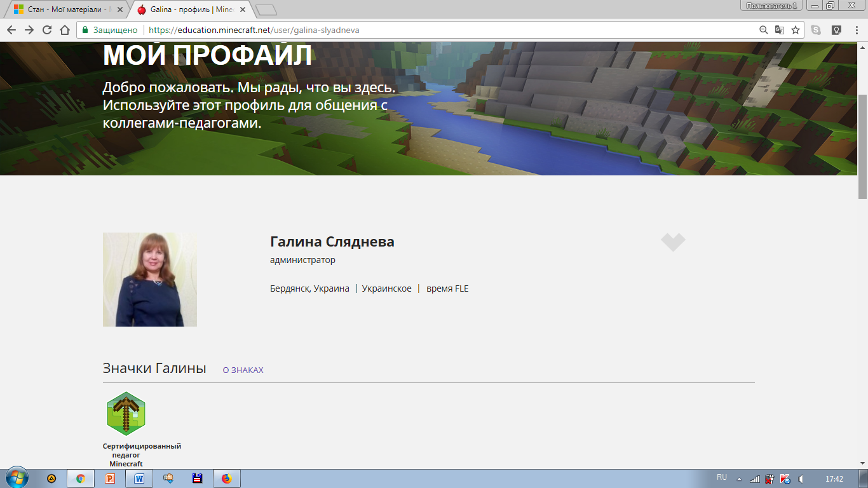Screen dimensions: 868x488
Task: Click the green secure padlock icon
Action: coord(85,30)
